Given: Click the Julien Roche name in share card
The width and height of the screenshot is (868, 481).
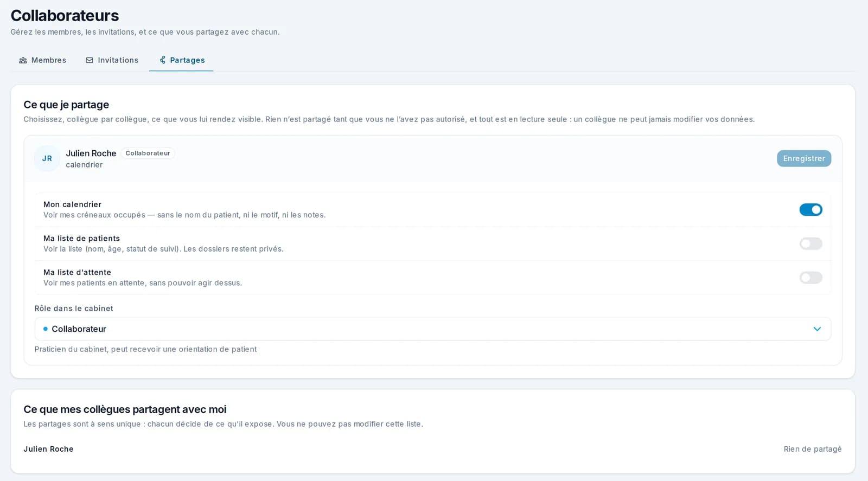Looking at the screenshot, I should coord(91,153).
